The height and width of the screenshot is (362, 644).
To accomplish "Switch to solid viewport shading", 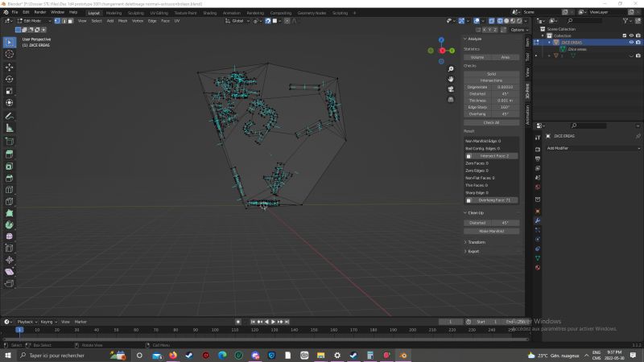I will 506,21.
